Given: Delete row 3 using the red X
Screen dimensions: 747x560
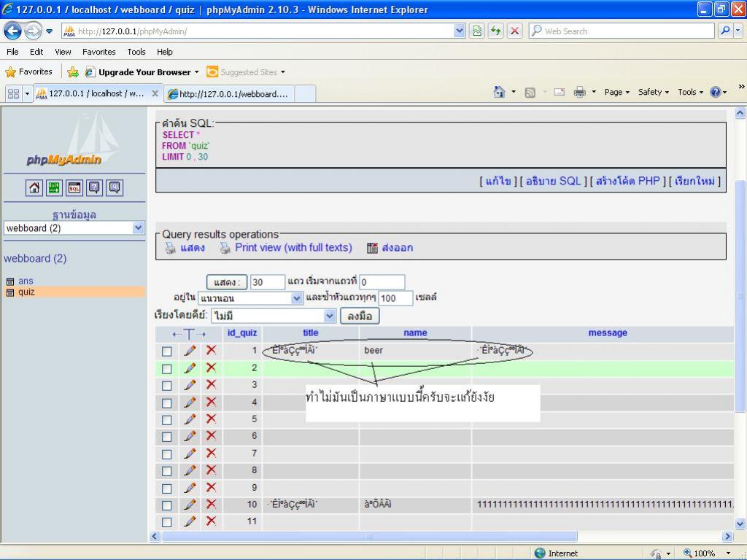Looking at the screenshot, I should (211, 385).
